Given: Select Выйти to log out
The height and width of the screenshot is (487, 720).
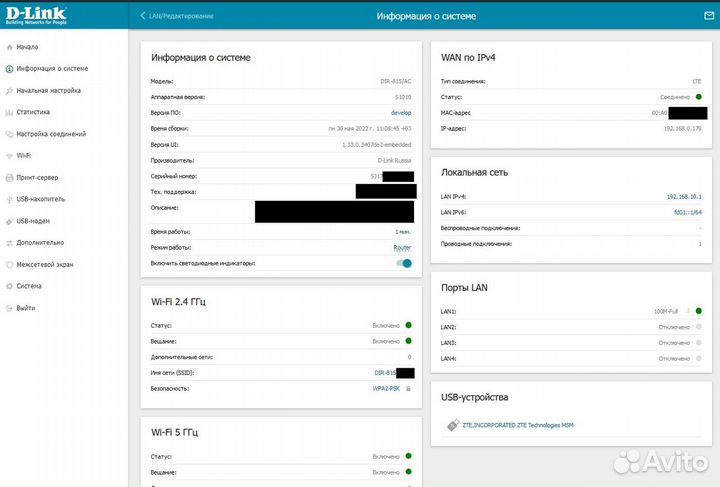Looking at the screenshot, I should click(27, 308).
